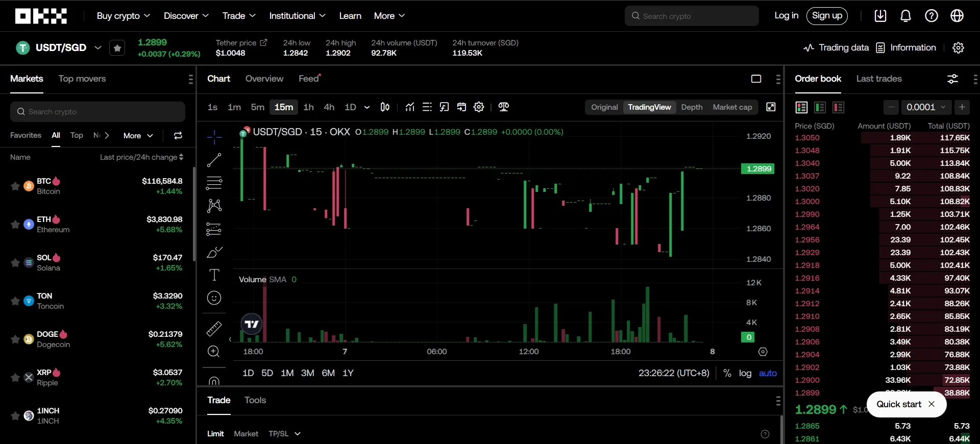Toggle Bitcoin favorite star in markets list
The height and width of the screenshot is (444, 980).
pyautogui.click(x=15, y=186)
